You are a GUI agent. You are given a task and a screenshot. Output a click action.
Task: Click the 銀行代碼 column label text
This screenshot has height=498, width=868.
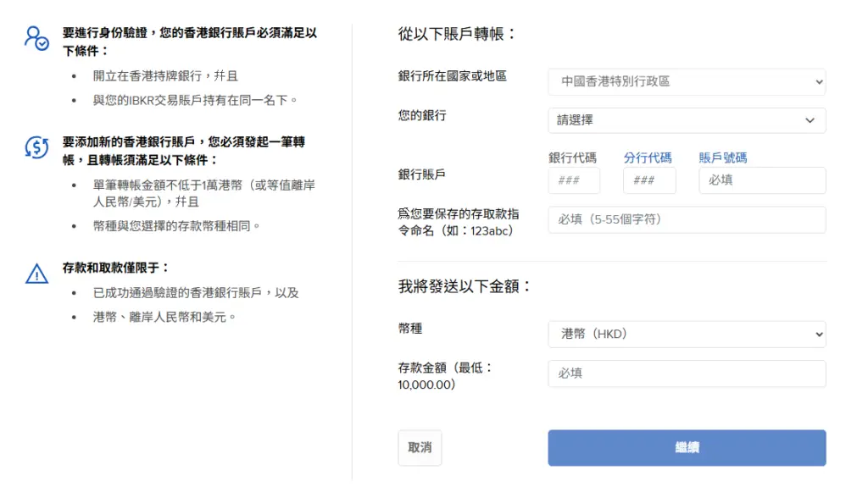click(572, 158)
